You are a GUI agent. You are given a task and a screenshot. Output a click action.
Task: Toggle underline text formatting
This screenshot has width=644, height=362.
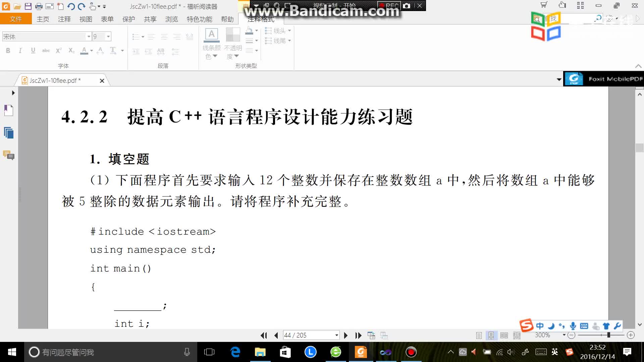[33, 51]
